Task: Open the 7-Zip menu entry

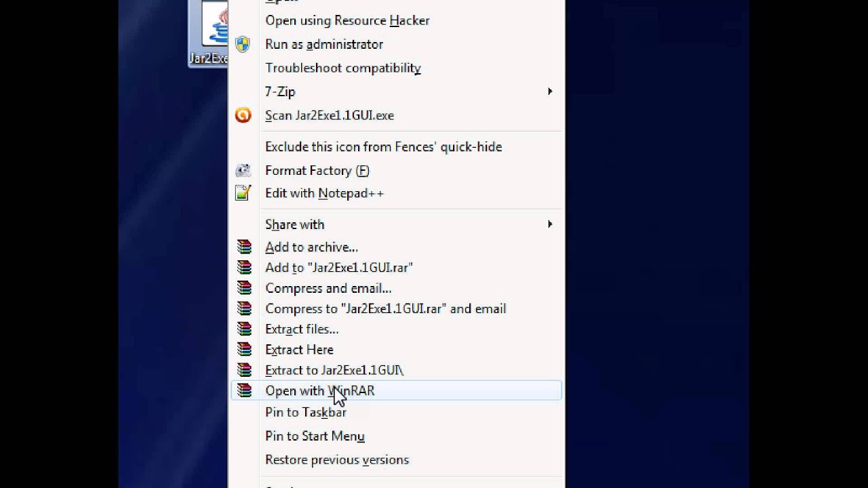Action: pos(280,91)
